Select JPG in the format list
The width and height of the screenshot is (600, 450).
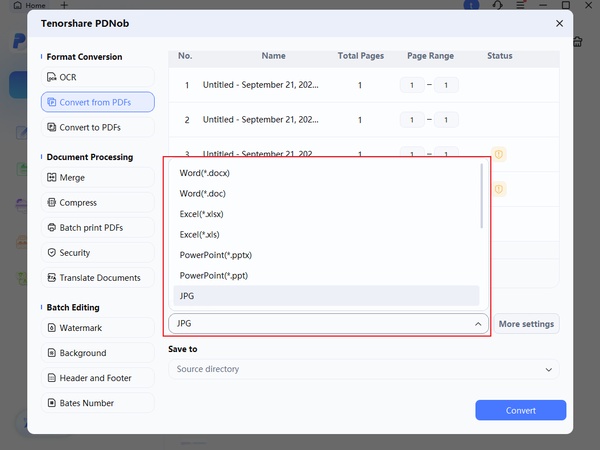(326, 296)
